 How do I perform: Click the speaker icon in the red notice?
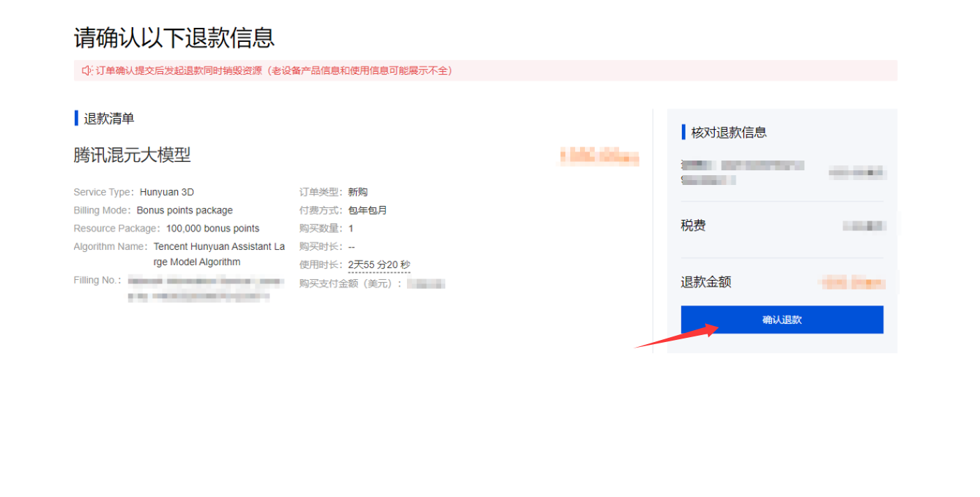coord(87,71)
